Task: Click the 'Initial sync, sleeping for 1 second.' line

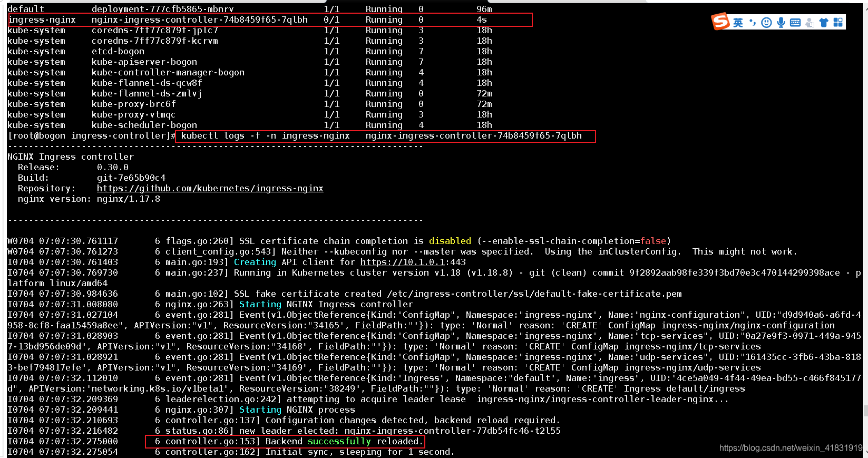Action: click(x=360, y=452)
